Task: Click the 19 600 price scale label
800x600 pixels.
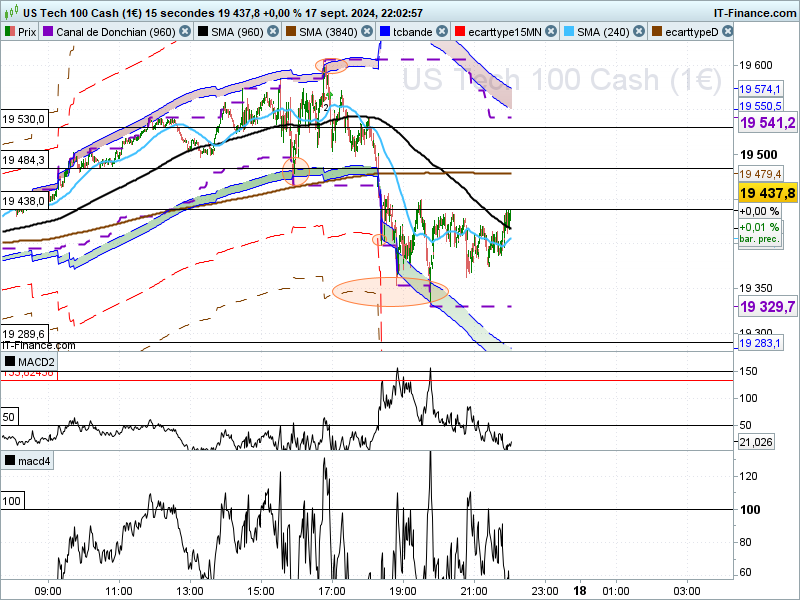Action: pyautogui.click(x=756, y=65)
